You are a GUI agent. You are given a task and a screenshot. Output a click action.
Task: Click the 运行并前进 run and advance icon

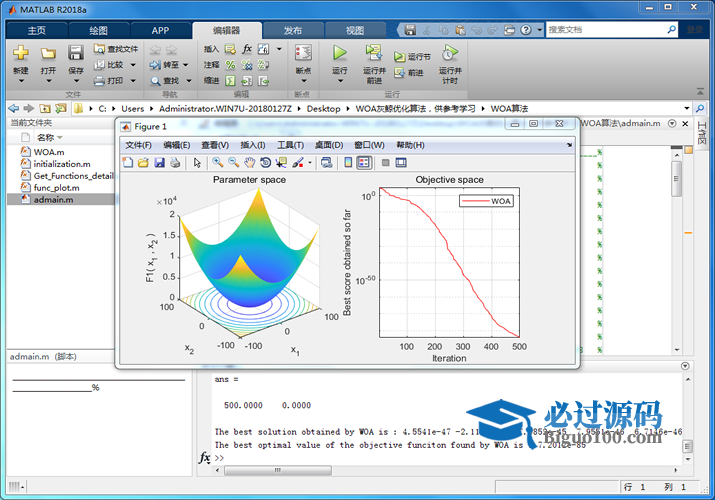tap(374, 53)
